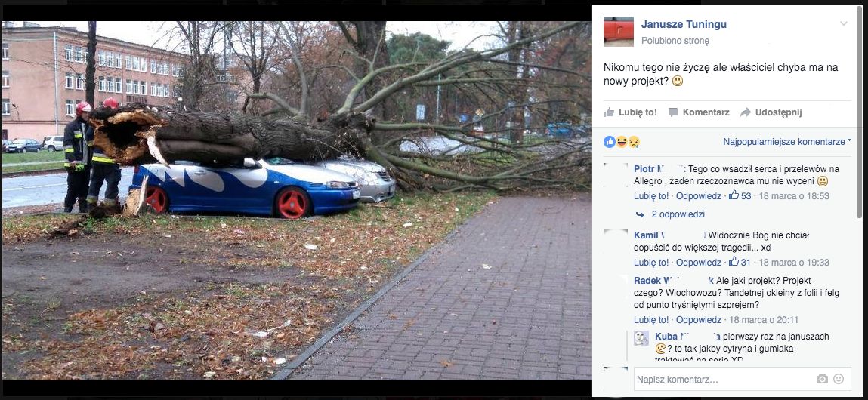The height and width of the screenshot is (400, 868).
Task: Click the Udostępnij share arrow icon
Action: [x=746, y=112]
